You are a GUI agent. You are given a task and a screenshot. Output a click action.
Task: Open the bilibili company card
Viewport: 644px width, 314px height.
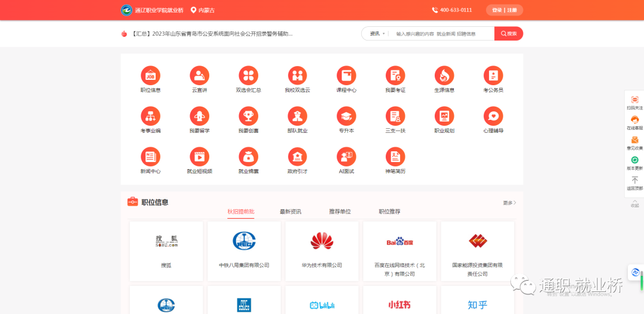(322, 300)
